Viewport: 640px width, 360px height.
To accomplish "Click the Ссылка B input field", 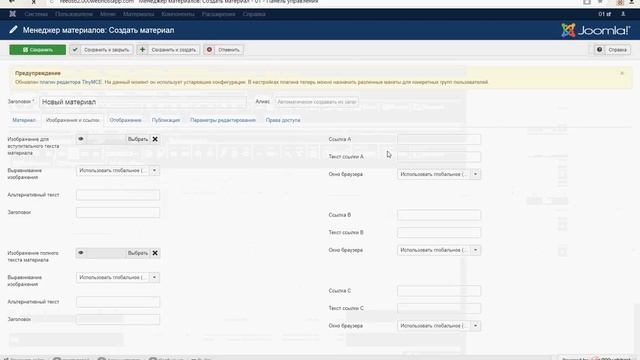I will (439, 215).
